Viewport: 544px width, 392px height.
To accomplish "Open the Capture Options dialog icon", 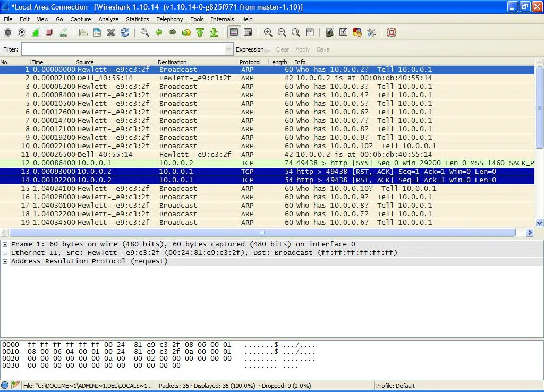I will click(22, 32).
